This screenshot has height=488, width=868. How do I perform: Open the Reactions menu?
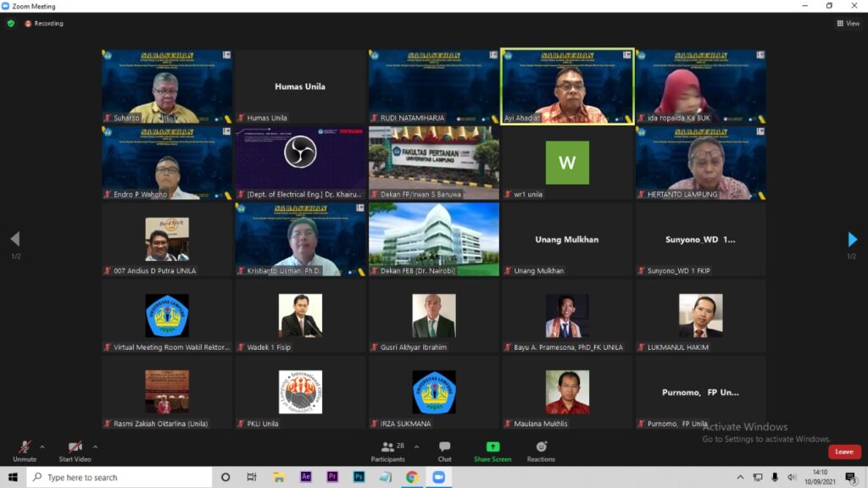(541, 451)
